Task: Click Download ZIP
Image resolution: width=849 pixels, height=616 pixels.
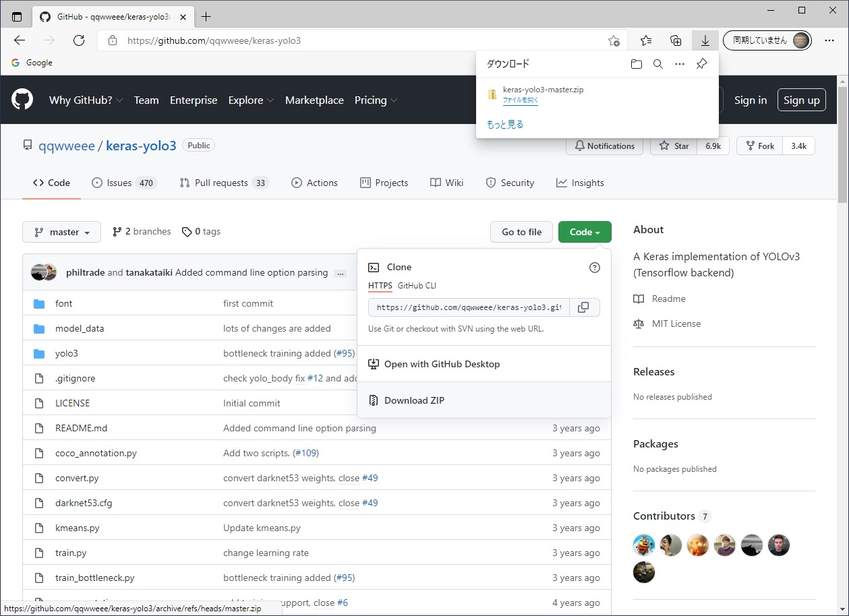Action: (x=484, y=400)
